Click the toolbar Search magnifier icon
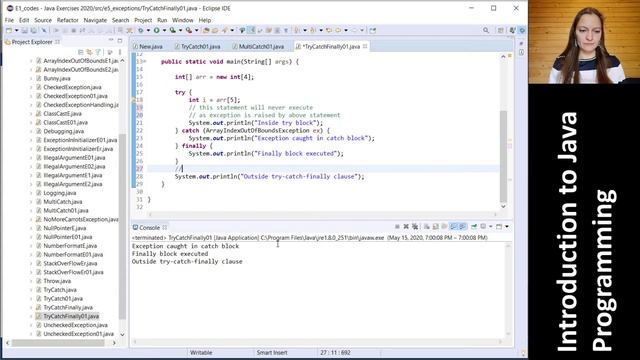Viewport: 640px width, 360px height. point(486,30)
